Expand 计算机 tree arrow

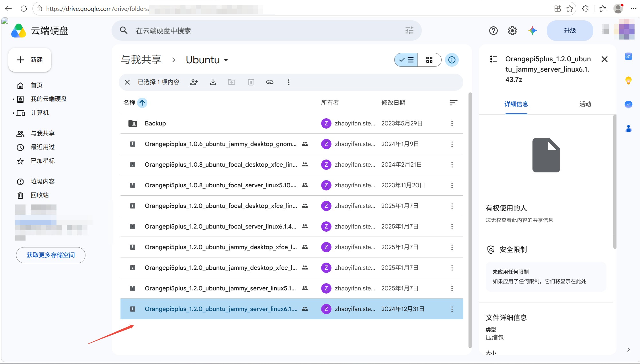(13, 113)
